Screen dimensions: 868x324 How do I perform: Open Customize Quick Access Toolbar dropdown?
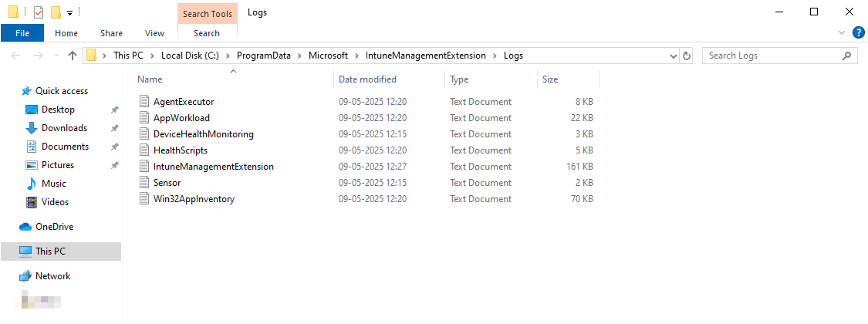(69, 12)
